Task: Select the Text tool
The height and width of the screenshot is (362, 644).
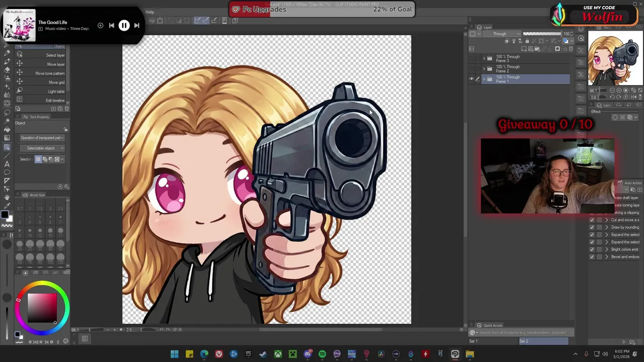Action: (7, 164)
